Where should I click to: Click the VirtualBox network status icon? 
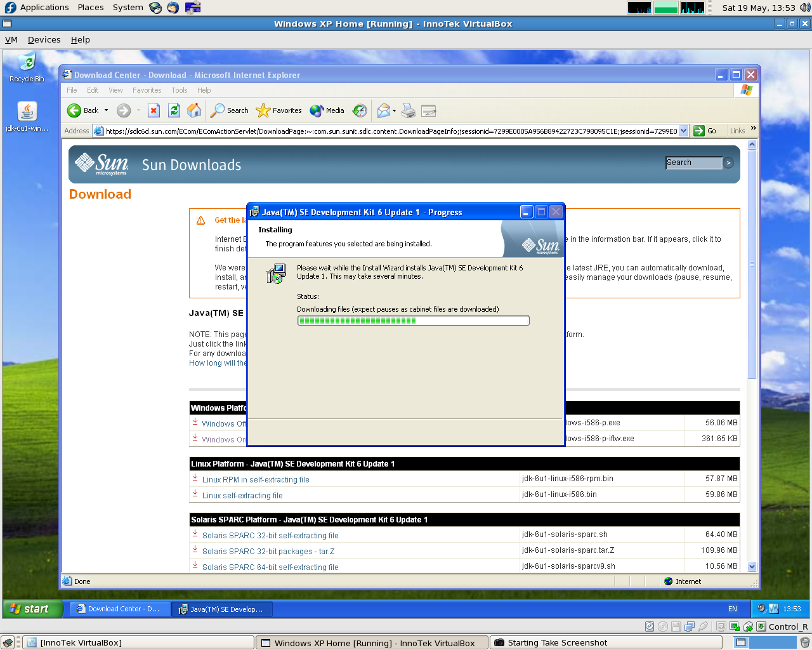pos(690,627)
